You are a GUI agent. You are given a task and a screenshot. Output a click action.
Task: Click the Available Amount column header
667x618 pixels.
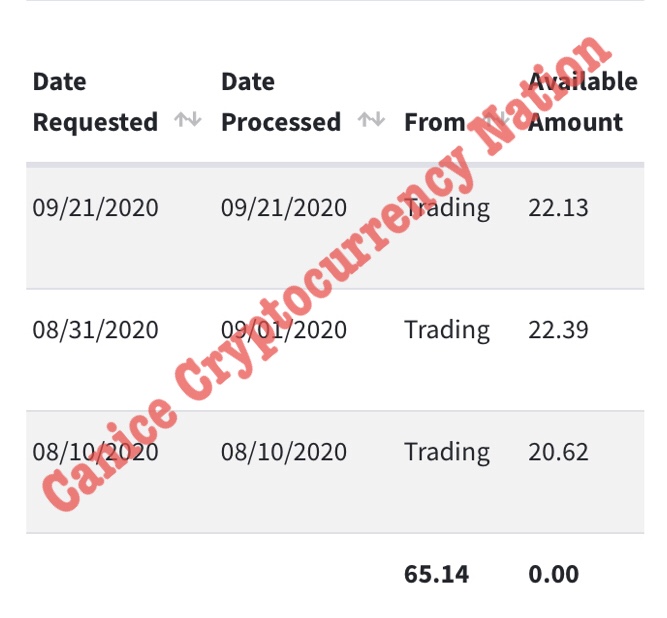pos(582,102)
